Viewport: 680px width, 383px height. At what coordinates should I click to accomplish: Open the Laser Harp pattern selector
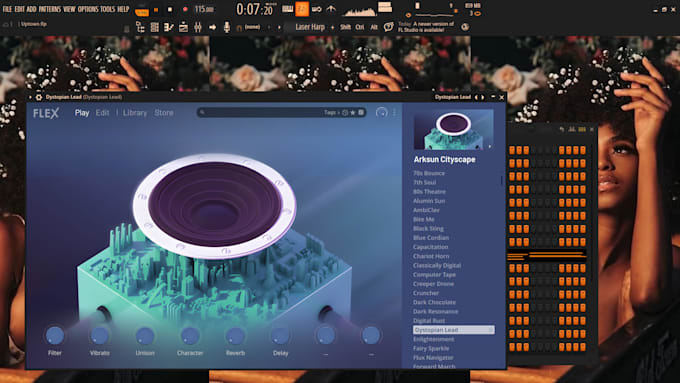coord(310,27)
